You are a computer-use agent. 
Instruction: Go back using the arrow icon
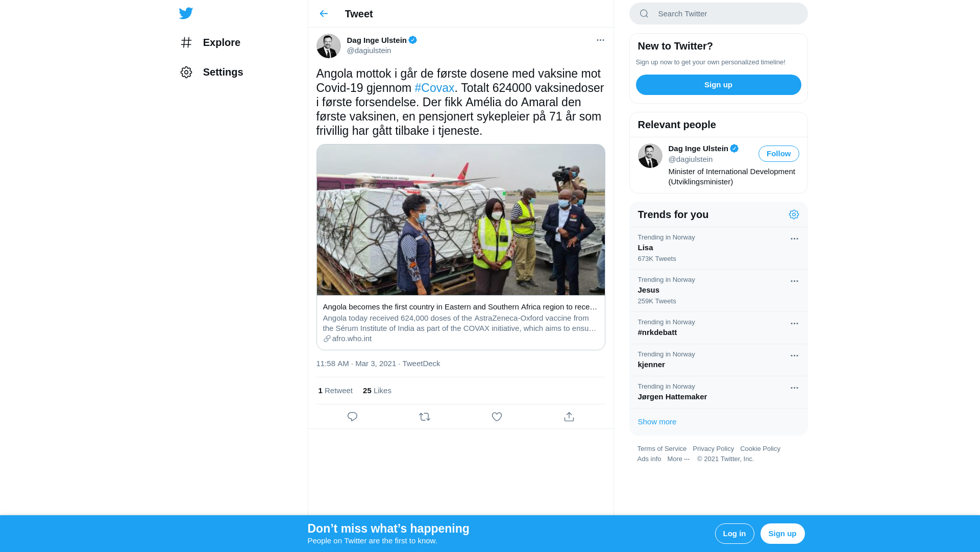324,14
